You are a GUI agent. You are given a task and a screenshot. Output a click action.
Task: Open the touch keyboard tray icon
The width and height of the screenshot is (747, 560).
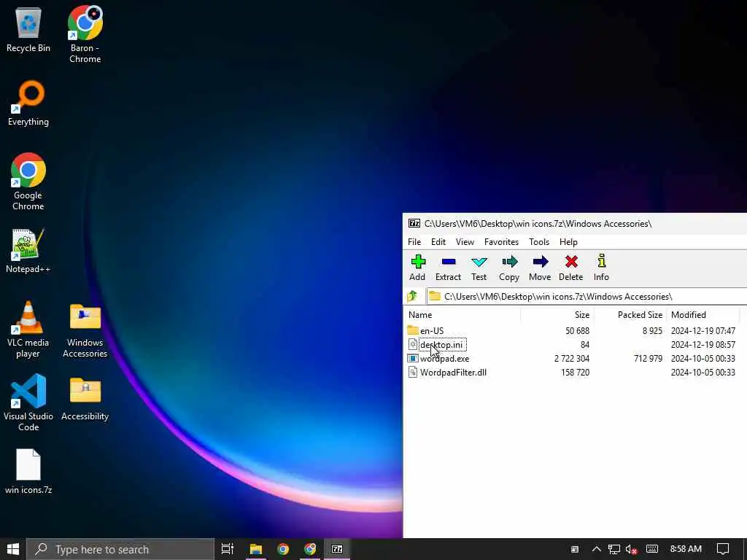[x=652, y=549]
